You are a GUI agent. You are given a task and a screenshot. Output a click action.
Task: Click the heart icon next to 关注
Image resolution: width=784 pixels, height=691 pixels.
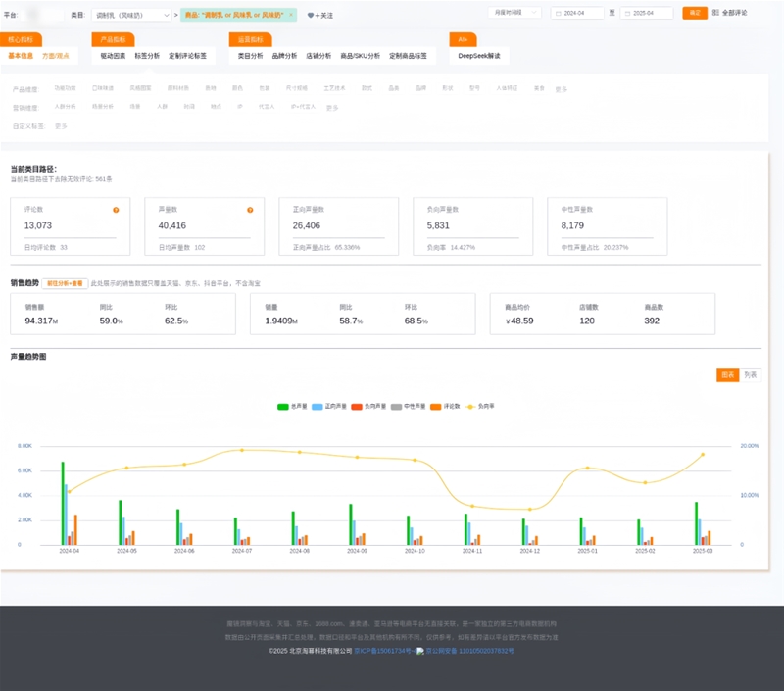(310, 16)
